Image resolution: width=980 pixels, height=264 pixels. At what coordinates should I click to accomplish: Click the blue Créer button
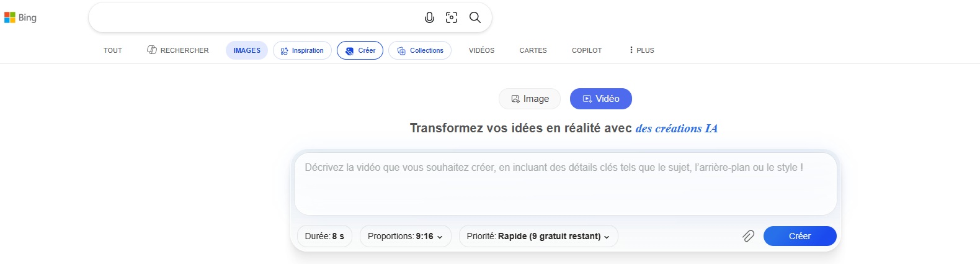800,236
